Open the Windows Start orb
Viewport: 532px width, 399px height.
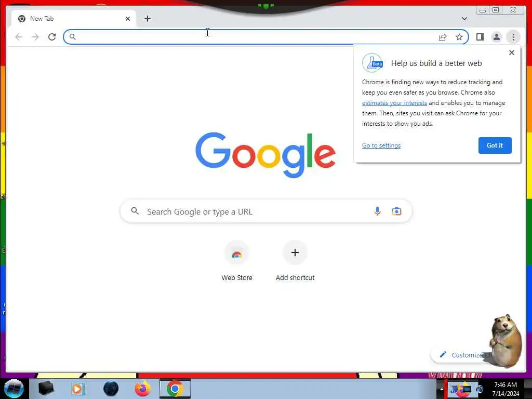click(14, 389)
